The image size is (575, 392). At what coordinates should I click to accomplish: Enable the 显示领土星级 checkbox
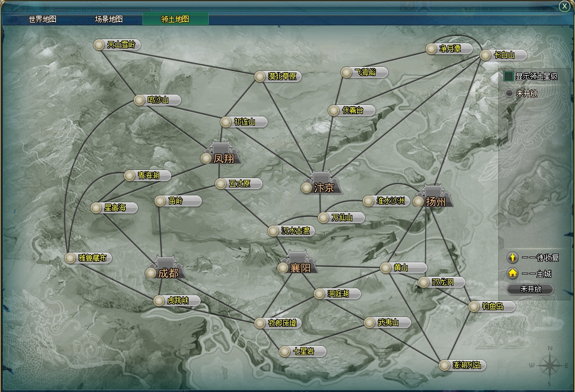(x=509, y=76)
